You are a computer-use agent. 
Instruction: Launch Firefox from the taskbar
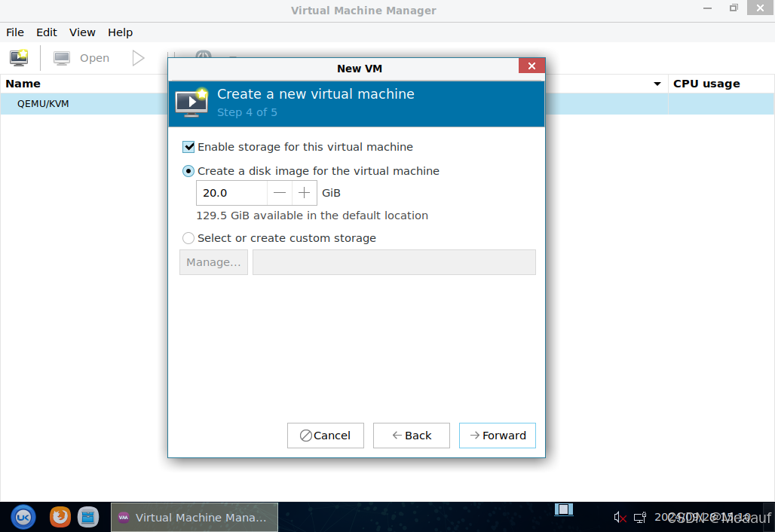click(60, 517)
